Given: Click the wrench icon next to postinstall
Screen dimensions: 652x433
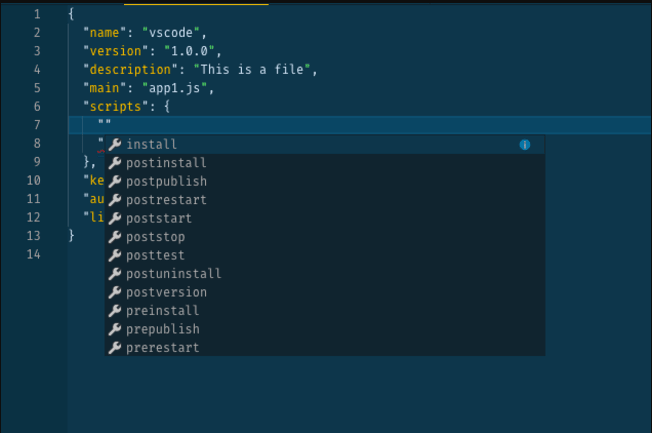Looking at the screenshot, I should [115, 163].
